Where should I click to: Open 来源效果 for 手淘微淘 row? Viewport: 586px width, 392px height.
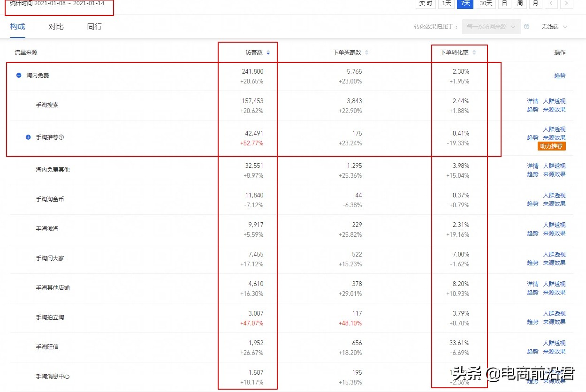555,233
